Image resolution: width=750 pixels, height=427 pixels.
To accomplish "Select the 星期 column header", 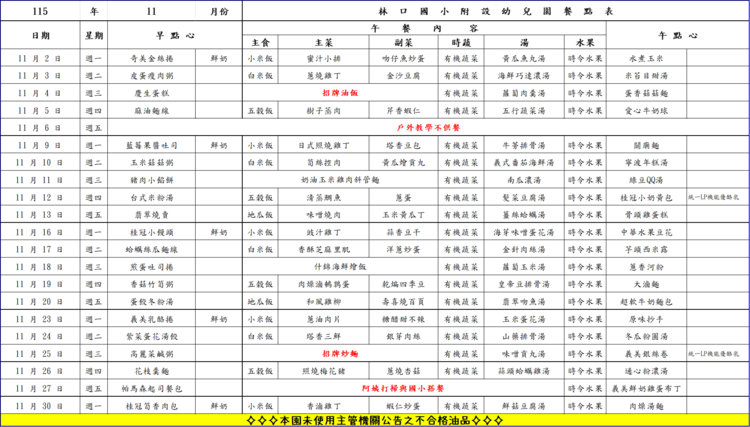I will tap(94, 35).
